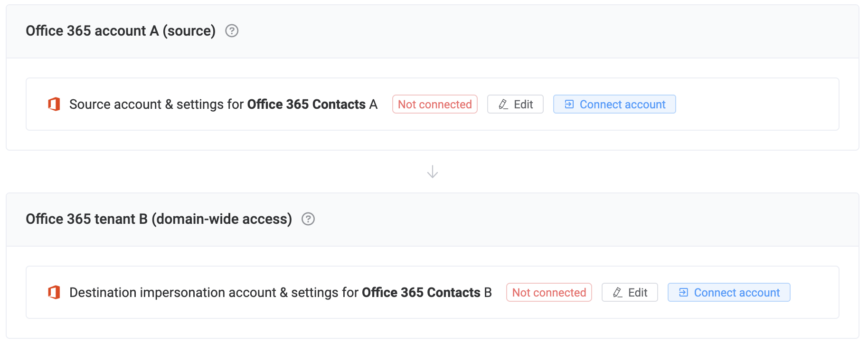
Task: Open help for Office 365 tenant B section
Action: [309, 219]
